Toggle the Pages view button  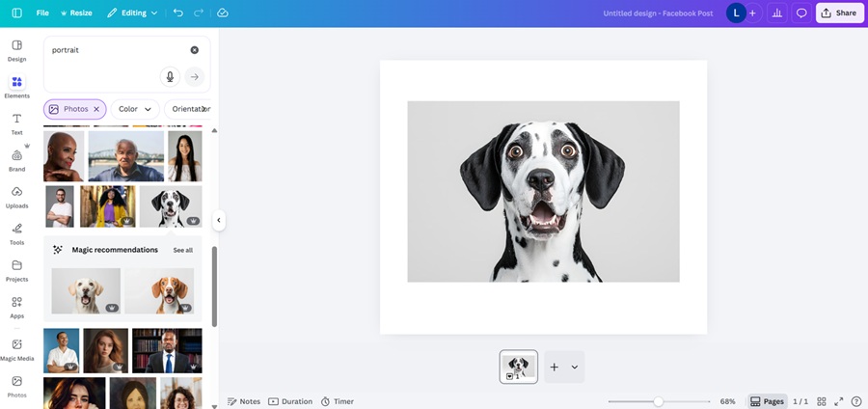click(x=768, y=401)
